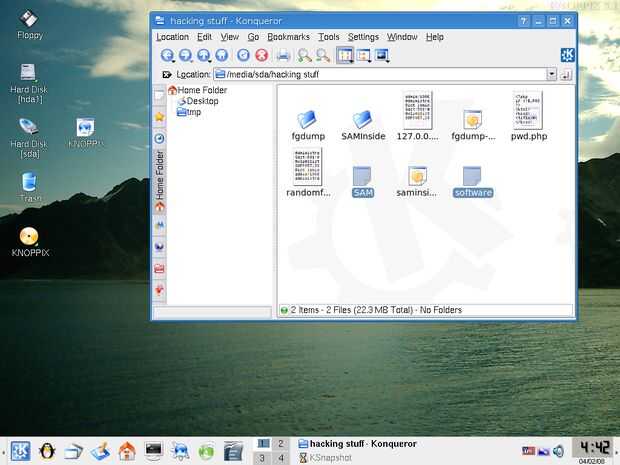Click the Forward navigation button
This screenshot has width=620, height=465.
[x=185, y=55]
